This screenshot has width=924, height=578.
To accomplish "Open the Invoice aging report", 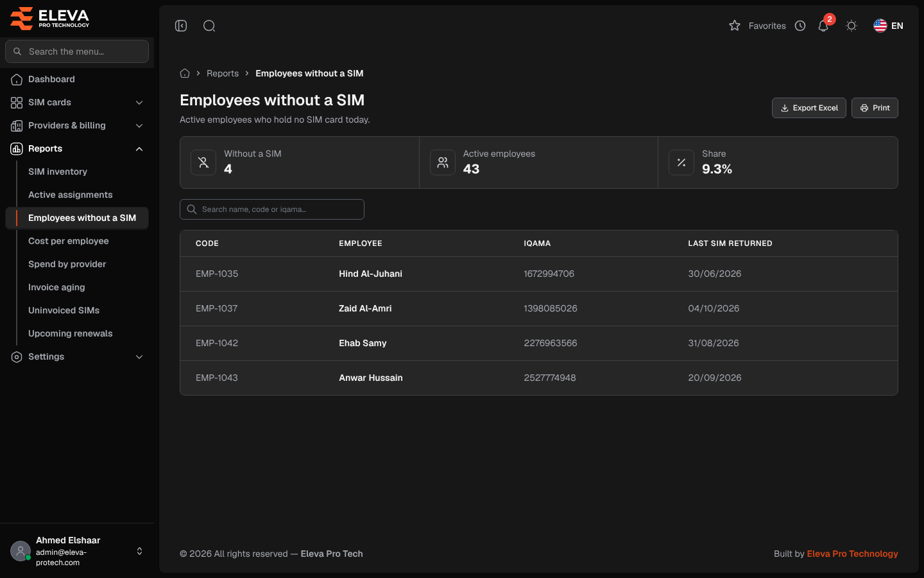I will (x=56, y=287).
